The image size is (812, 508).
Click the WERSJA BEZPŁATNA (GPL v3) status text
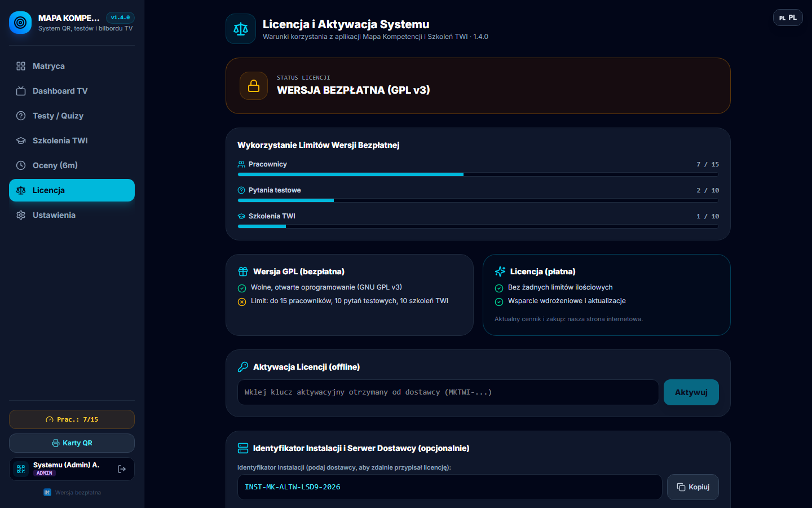pos(354,90)
